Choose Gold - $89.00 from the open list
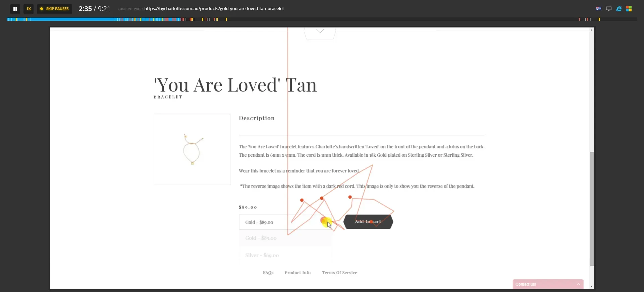The image size is (644, 292). (261, 238)
